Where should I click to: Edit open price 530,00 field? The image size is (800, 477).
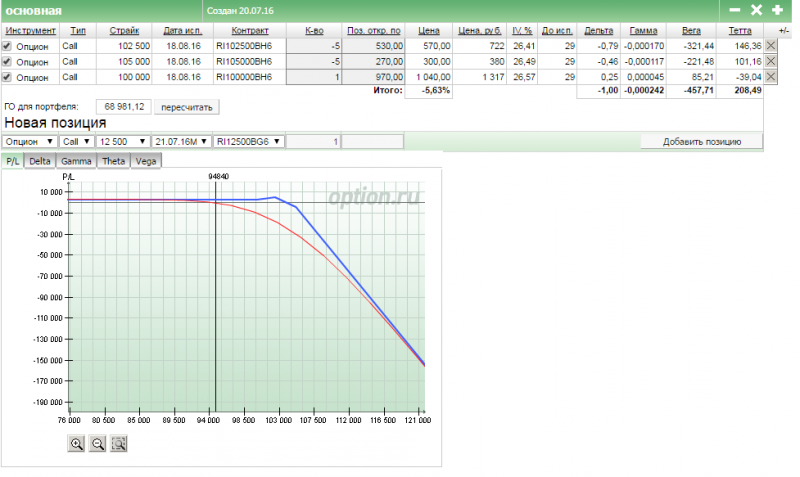tap(373, 46)
